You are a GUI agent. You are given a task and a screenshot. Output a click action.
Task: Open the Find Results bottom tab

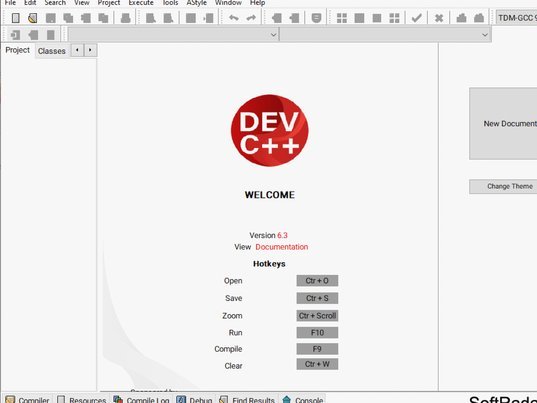pos(247,399)
